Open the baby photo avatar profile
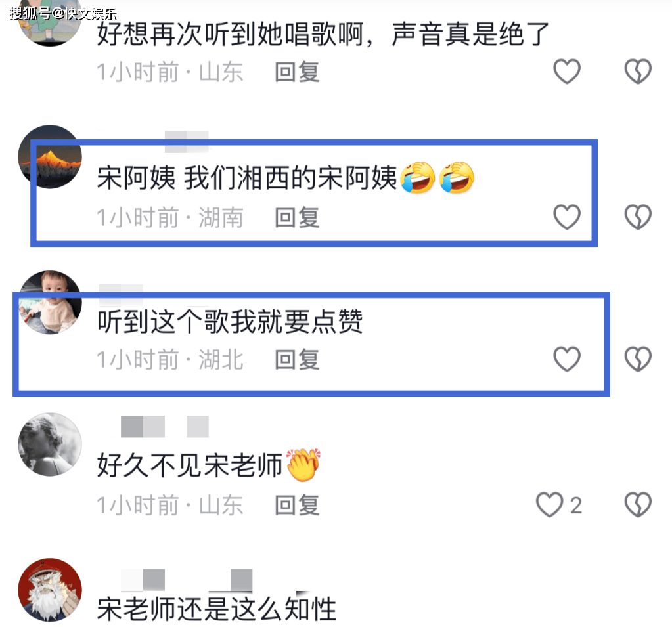This screenshot has width=672, height=627. point(50,303)
